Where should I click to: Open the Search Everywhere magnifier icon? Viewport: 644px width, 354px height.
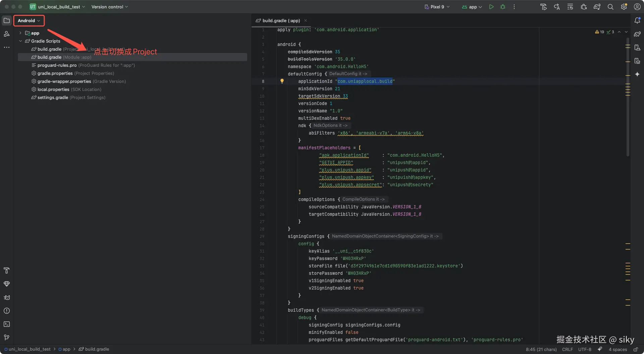point(610,7)
